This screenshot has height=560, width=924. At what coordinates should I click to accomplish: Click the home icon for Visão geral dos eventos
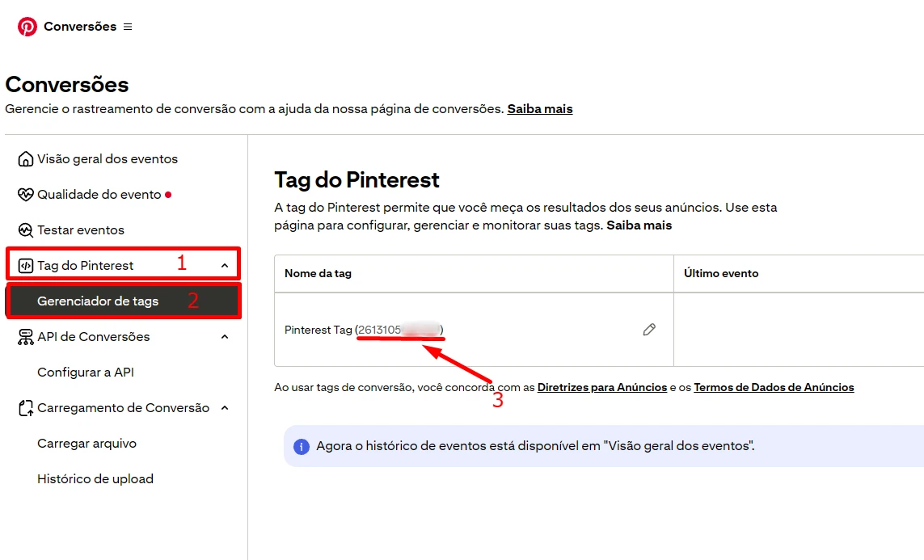coord(25,159)
